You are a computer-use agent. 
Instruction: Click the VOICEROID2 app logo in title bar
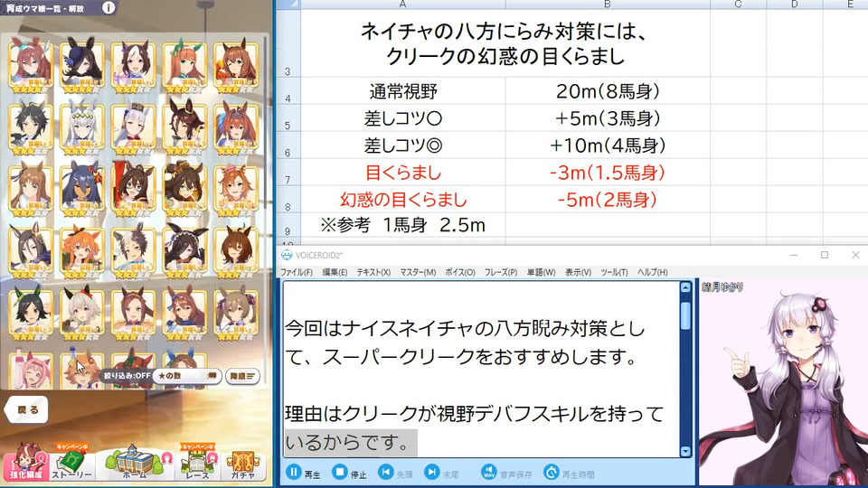pyautogui.click(x=287, y=255)
